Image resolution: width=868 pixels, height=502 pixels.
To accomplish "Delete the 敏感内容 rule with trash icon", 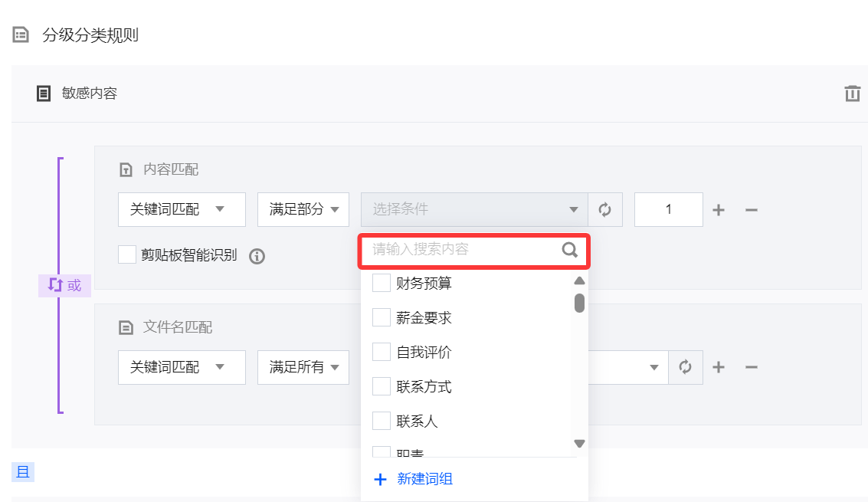I will (x=852, y=94).
